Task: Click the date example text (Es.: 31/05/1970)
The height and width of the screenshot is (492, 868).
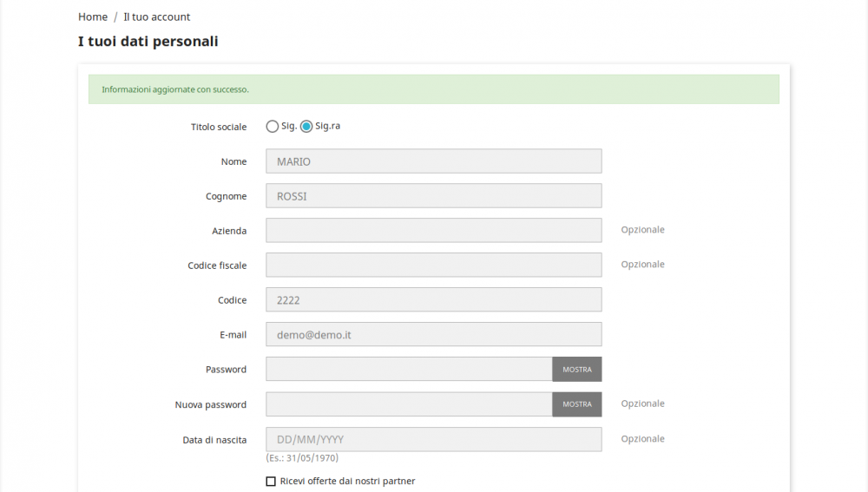Action: click(302, 457)
